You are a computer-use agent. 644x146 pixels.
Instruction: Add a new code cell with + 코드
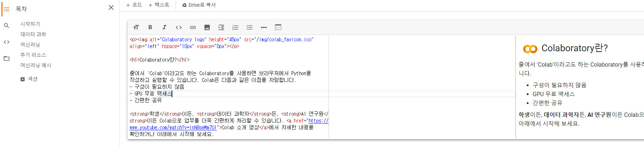[134, 5]
